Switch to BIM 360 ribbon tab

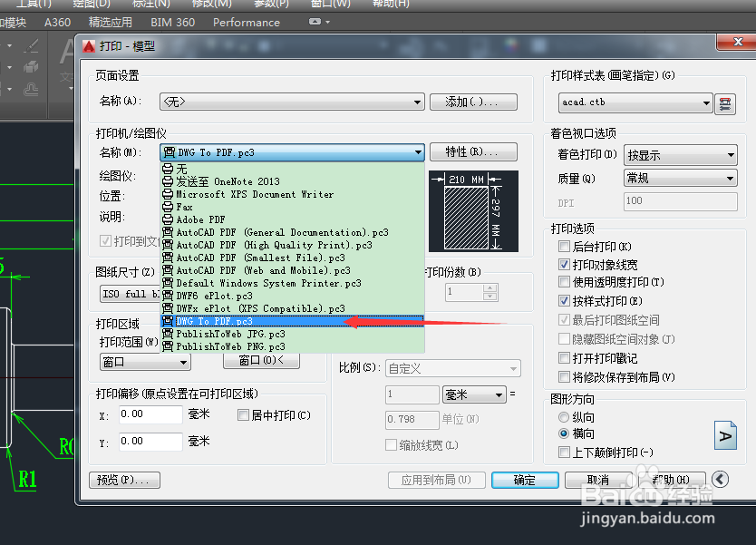point(172,22)
